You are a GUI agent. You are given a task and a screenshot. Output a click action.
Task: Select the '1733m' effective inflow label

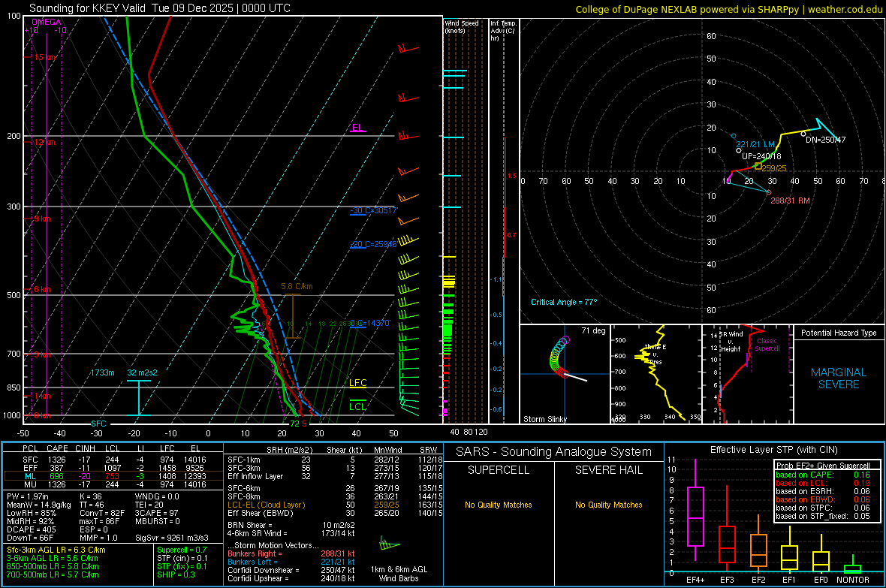tap(102, 372)
